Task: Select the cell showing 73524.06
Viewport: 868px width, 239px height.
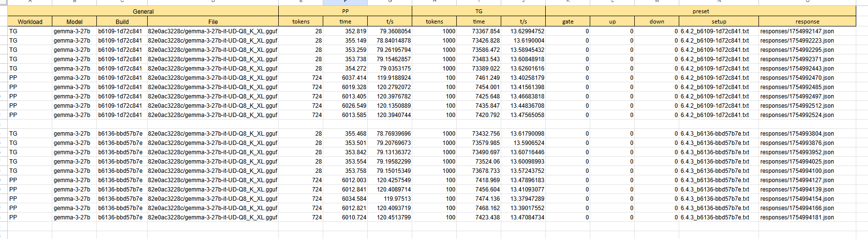Action: pyautogui.click(x=479, y=161)
